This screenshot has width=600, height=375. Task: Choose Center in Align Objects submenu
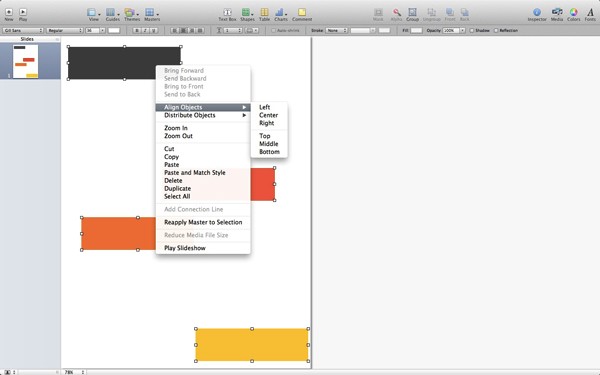(x=269, y=115)
